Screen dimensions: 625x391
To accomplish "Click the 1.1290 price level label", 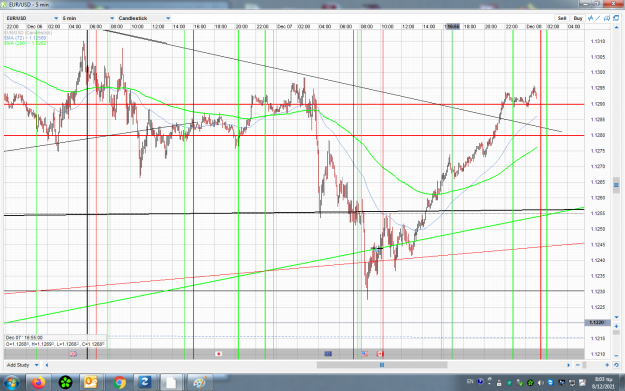I will click(x=598, y=104).
